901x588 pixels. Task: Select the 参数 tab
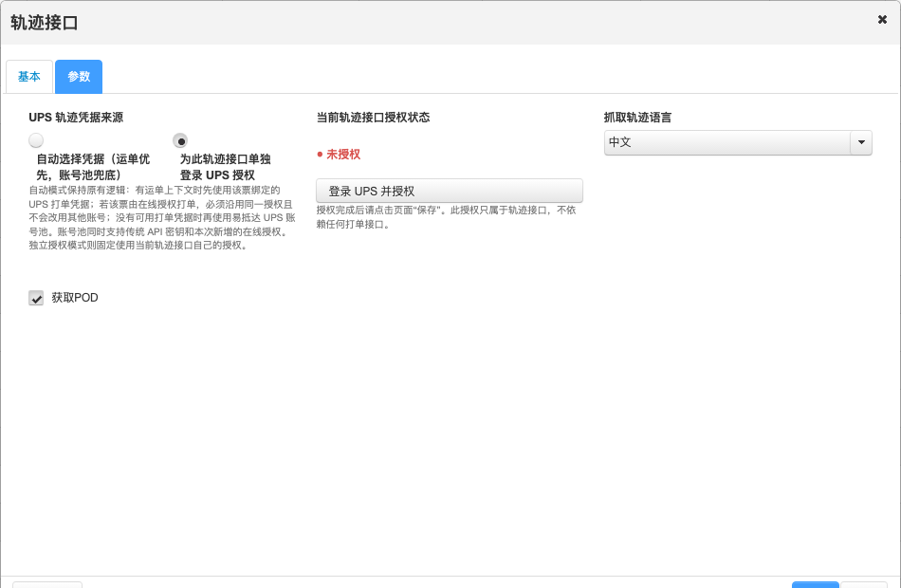pyautogui.click(x=79, y=77)
